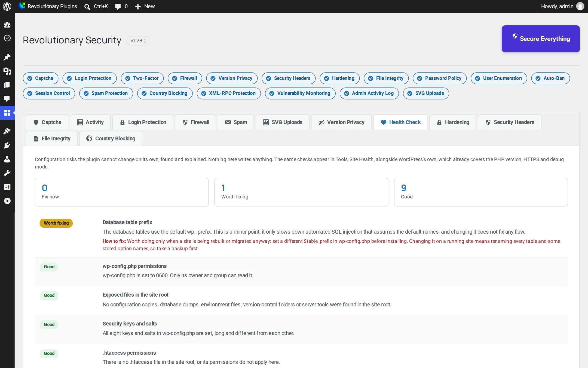Toggle the Admin Activity Log pill

369,93
